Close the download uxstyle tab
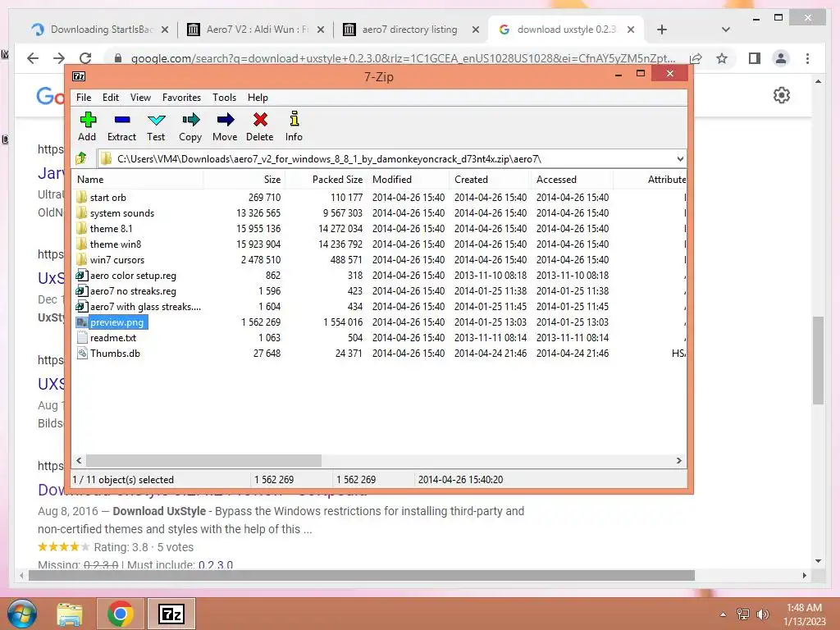Screen dimensions: 840x630 [x=631, y=30]
